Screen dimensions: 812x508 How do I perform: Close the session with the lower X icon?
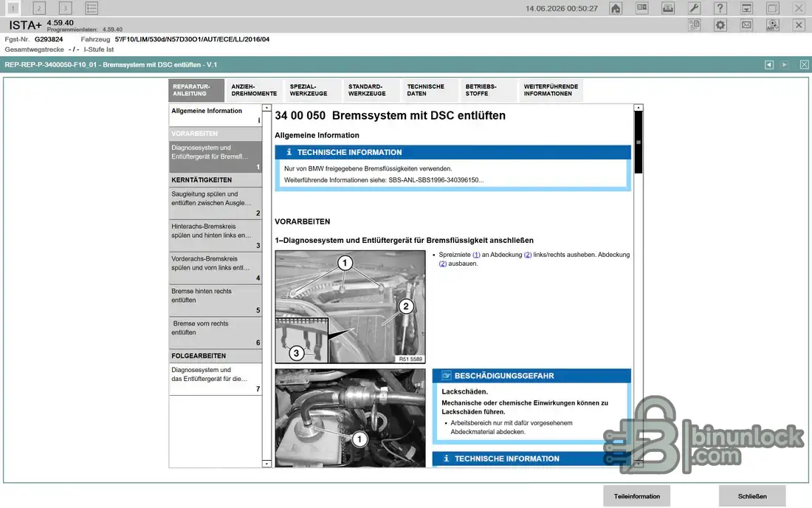pos(799,25)
